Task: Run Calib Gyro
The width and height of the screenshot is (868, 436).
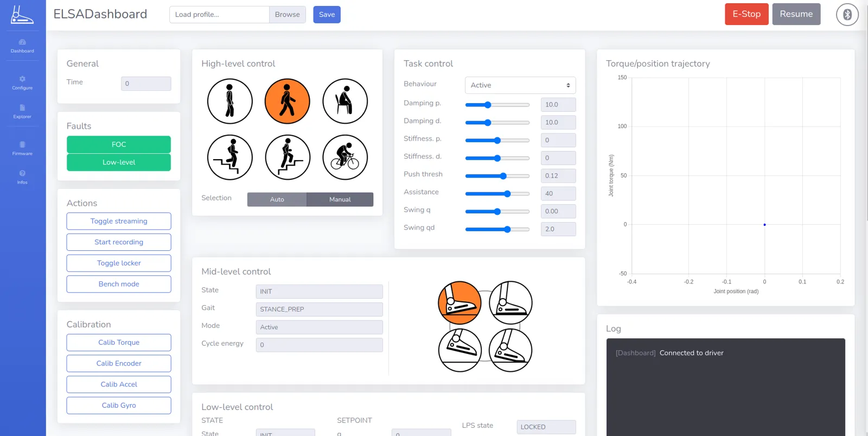Action: pos(119,406)
